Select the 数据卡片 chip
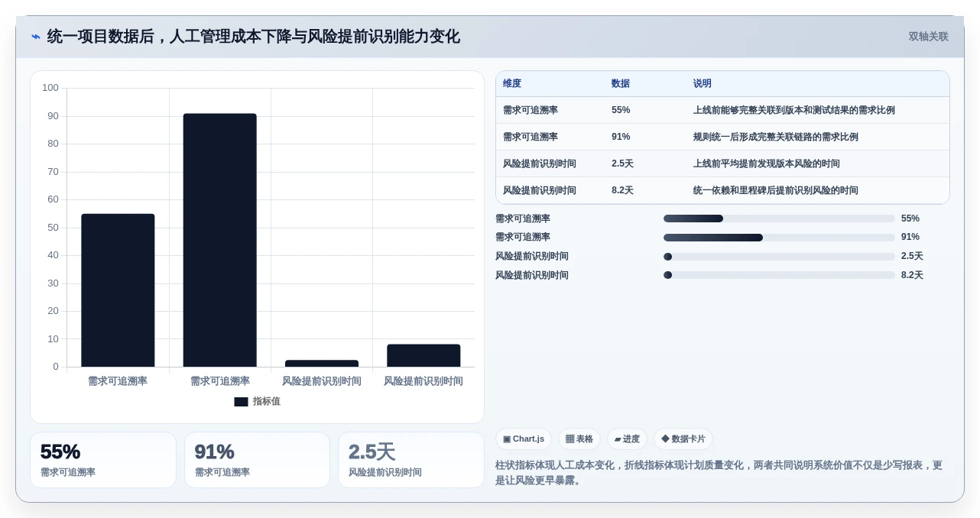The height and width of the screenshot is (518, 980). (x=683, y=439)
